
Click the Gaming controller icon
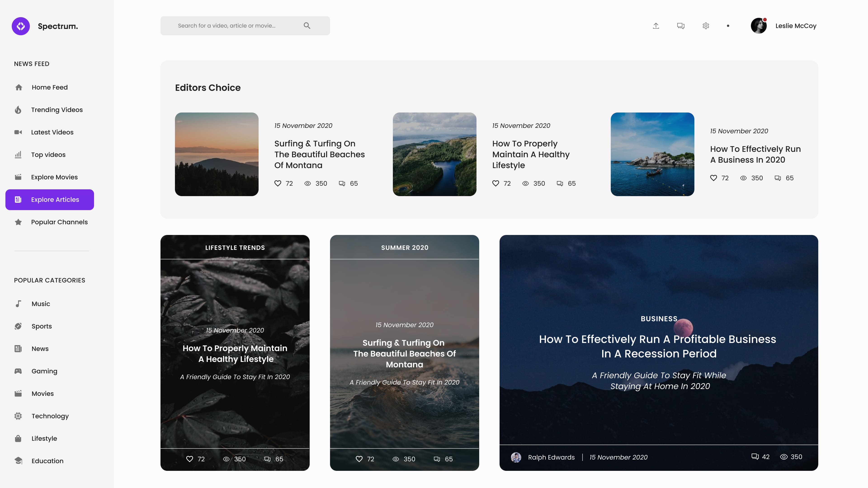[x=18, y=371]
